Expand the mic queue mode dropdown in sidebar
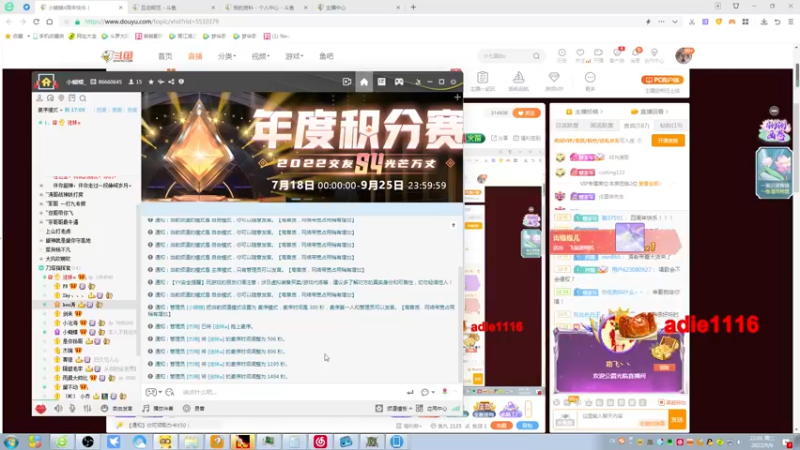Image resolution: width=800 pixels, height=450 pixels. 50,110
